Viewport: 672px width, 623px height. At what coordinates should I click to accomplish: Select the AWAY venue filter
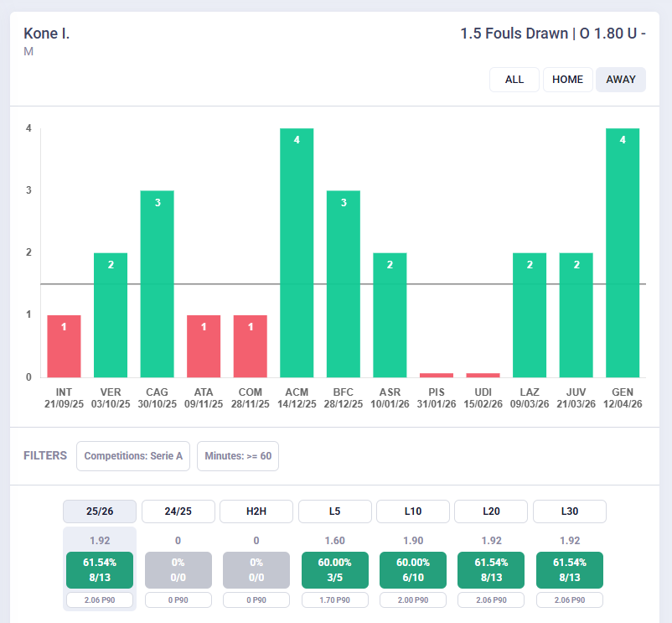point(621,80)
